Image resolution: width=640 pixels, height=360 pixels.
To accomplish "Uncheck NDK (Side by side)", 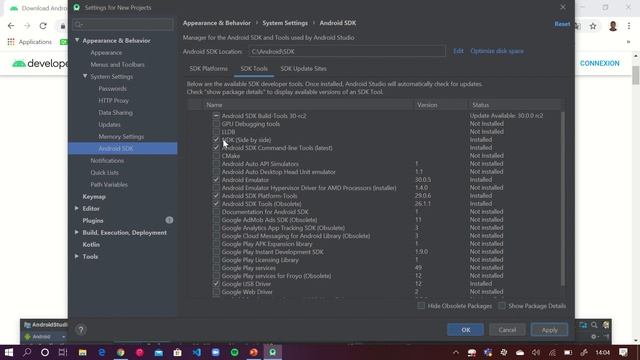I will point(216,140).
